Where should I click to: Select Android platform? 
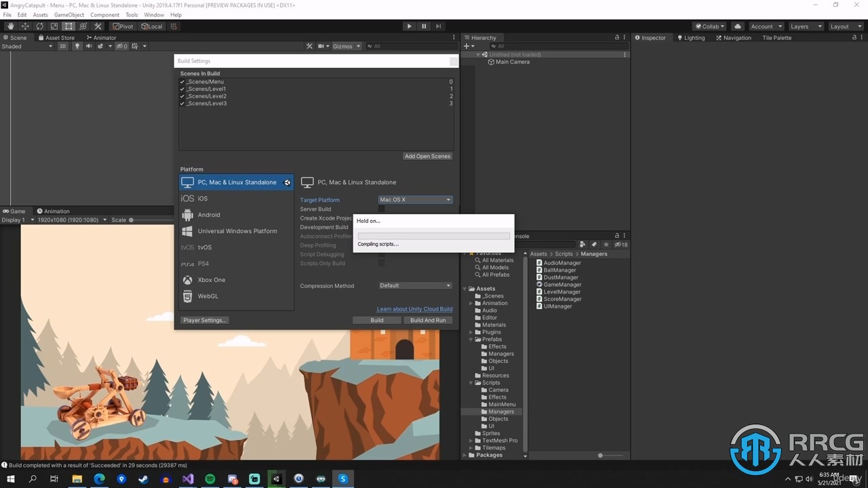tap(236, 215)
